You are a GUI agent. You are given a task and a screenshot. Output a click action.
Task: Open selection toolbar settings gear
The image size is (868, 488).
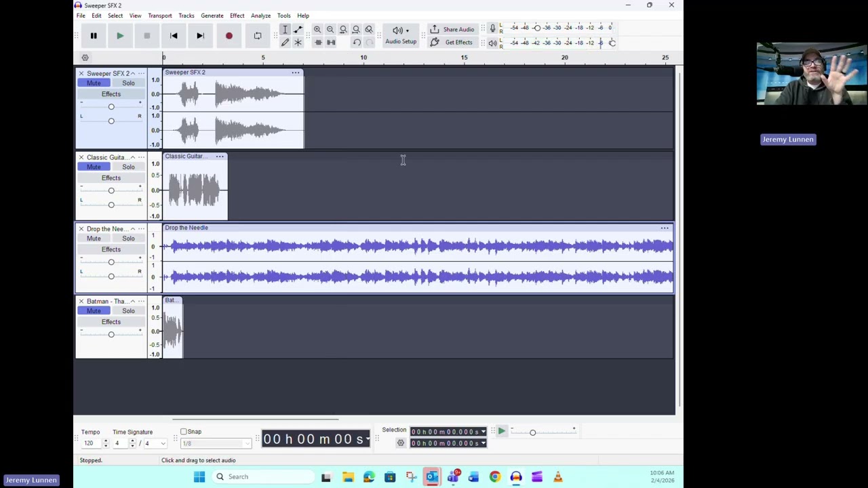401,443
